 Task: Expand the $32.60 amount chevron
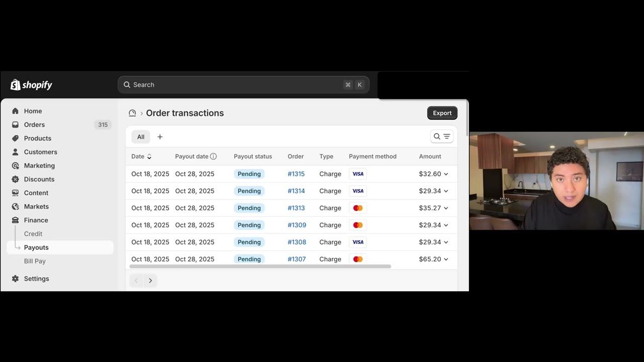[x=446, y=174]
